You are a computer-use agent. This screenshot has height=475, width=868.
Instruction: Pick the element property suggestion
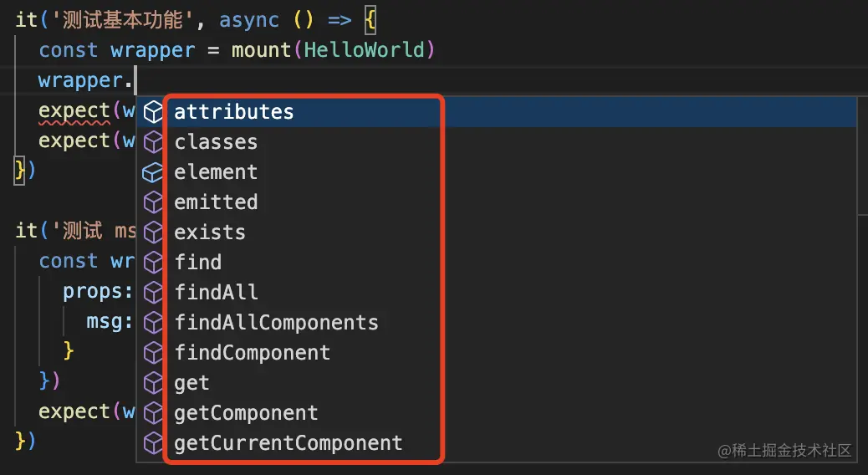496,172
